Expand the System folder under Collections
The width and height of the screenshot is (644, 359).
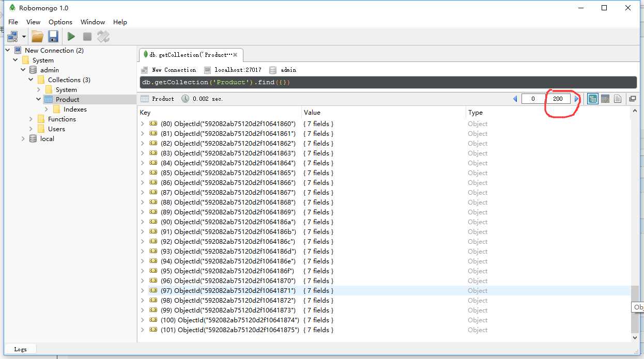tap(39, 90)
